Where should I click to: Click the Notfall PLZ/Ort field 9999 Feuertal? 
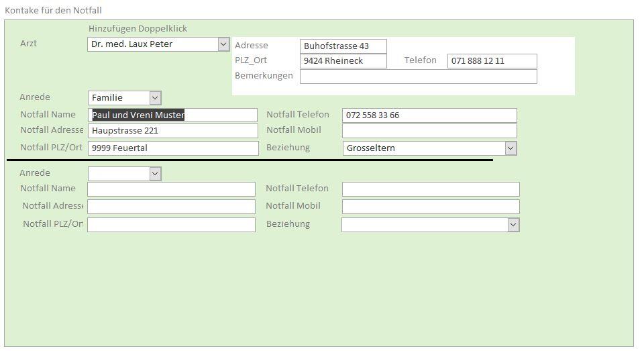click(x=172, y=148)
